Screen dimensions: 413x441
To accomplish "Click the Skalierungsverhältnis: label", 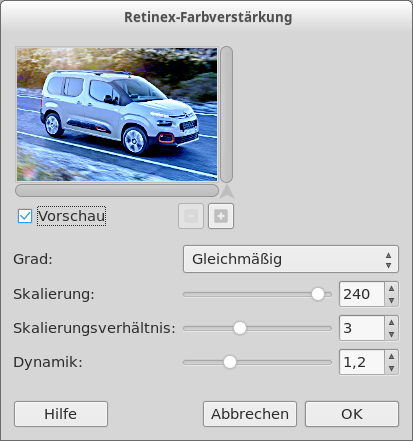I will click(x=94, y=328).
